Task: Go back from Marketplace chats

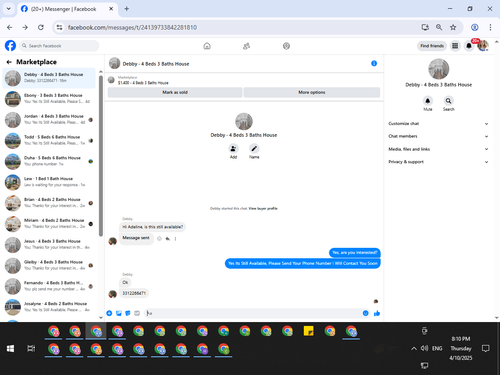Action: point(9,62)
